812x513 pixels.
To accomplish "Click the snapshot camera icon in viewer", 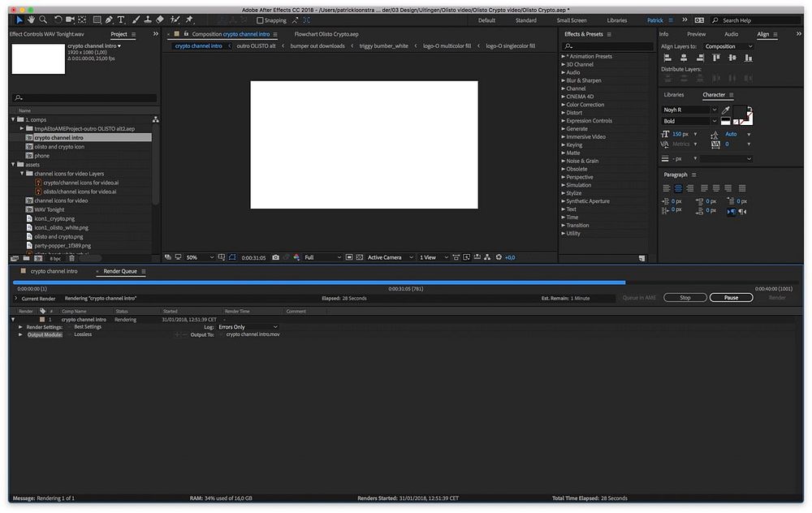I will click(275, 257).
